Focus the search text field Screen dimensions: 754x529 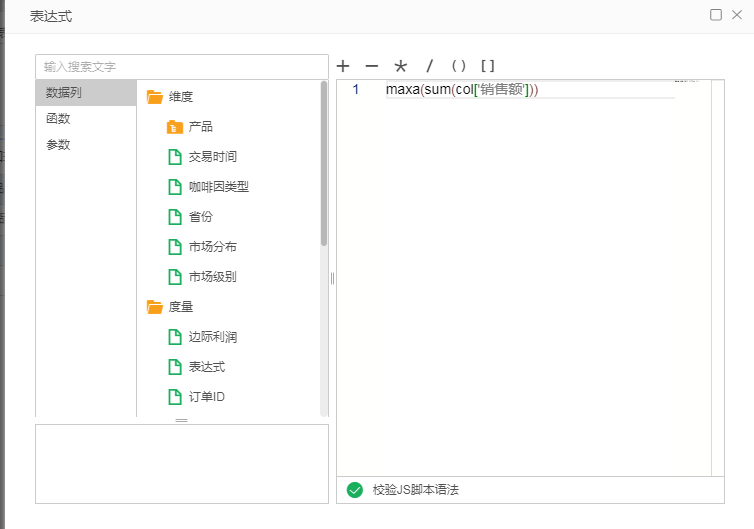click(x=182, y=66)
